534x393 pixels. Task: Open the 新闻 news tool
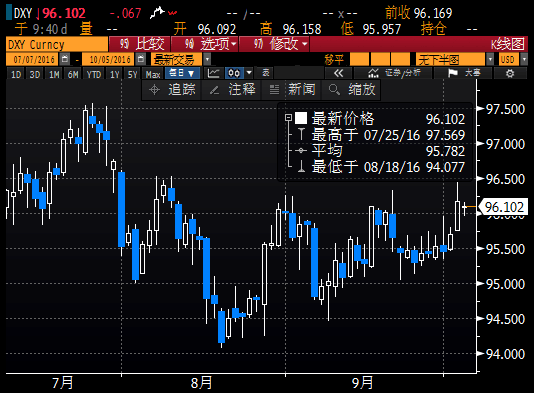pyautogui.click(x=292, y=90)
